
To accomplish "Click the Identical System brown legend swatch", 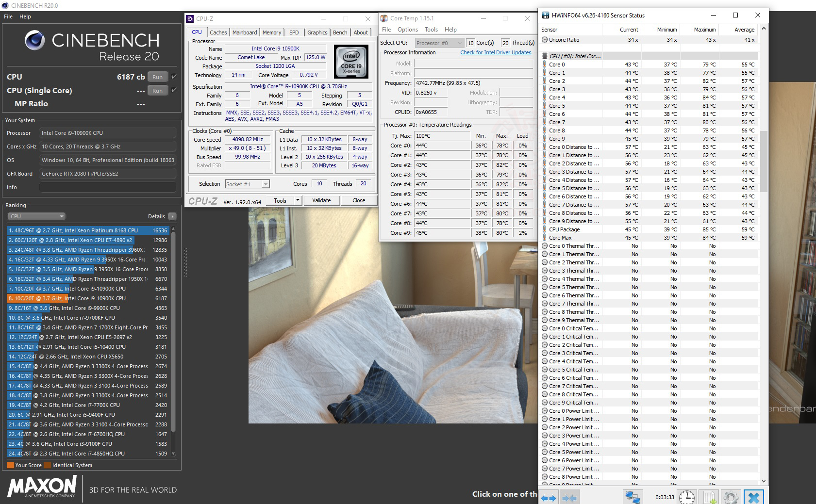I will click(x=47, y=465).
